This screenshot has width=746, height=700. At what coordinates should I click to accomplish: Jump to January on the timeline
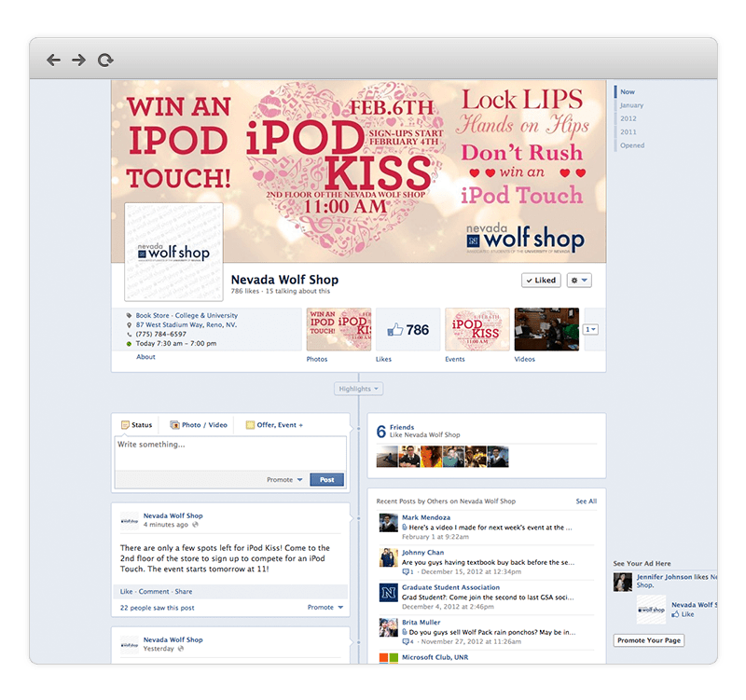631,105
